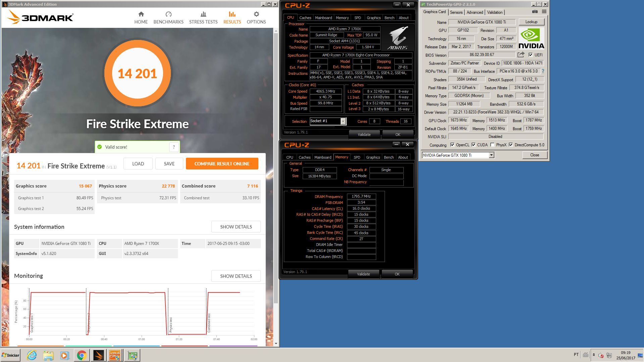Screen dimensions: 644x362
Task: Click the Graphics score value 15 067
Action: pyautogui.click(x=85, y=186)
